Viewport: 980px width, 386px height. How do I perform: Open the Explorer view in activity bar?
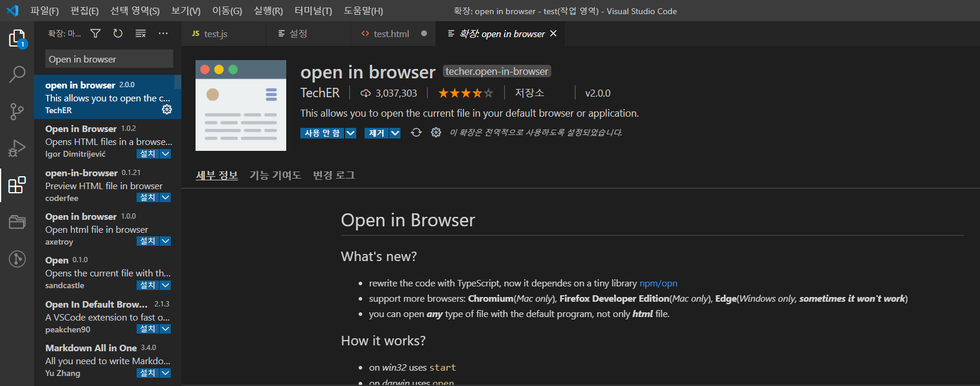point(17,39)
